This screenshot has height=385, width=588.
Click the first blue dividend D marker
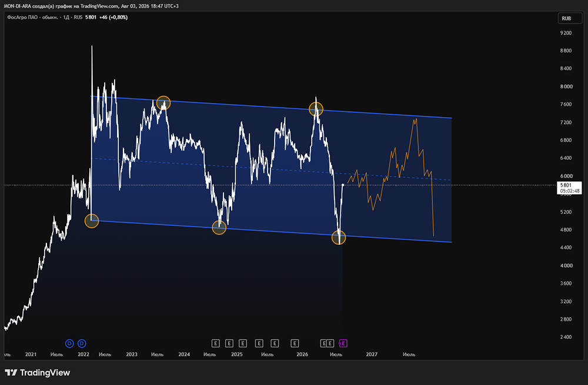click(69, 343)
